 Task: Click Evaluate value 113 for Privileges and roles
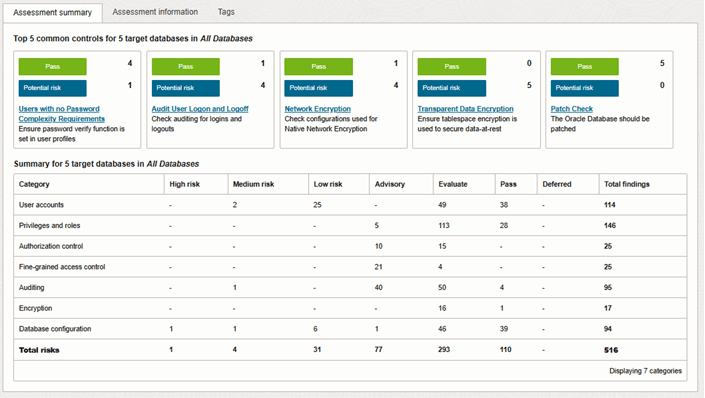[444, 225]
